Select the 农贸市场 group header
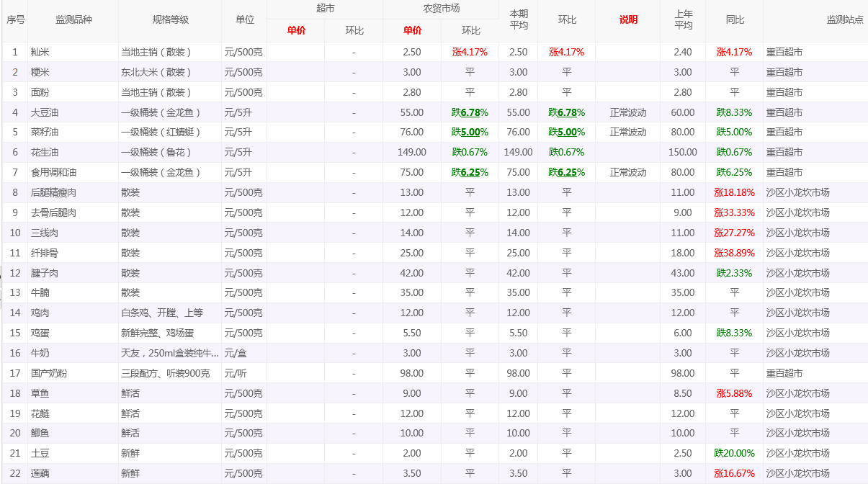 [441, 9]
